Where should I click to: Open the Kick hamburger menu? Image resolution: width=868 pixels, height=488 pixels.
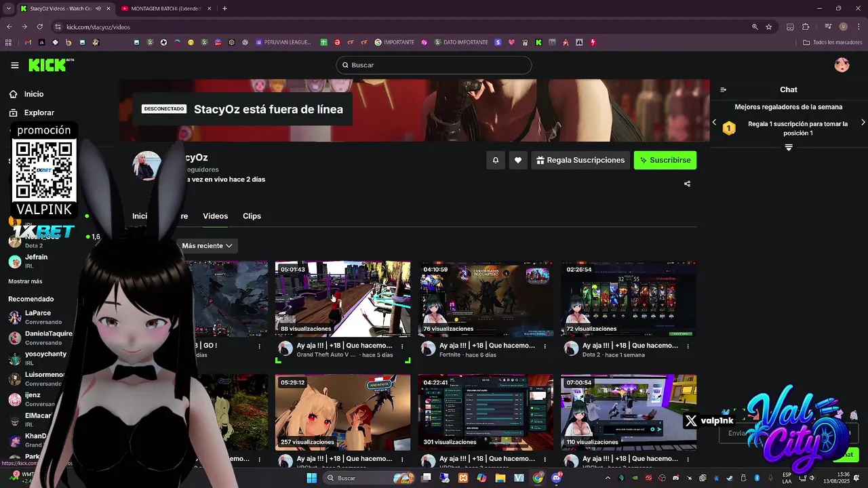click(15, 65)
